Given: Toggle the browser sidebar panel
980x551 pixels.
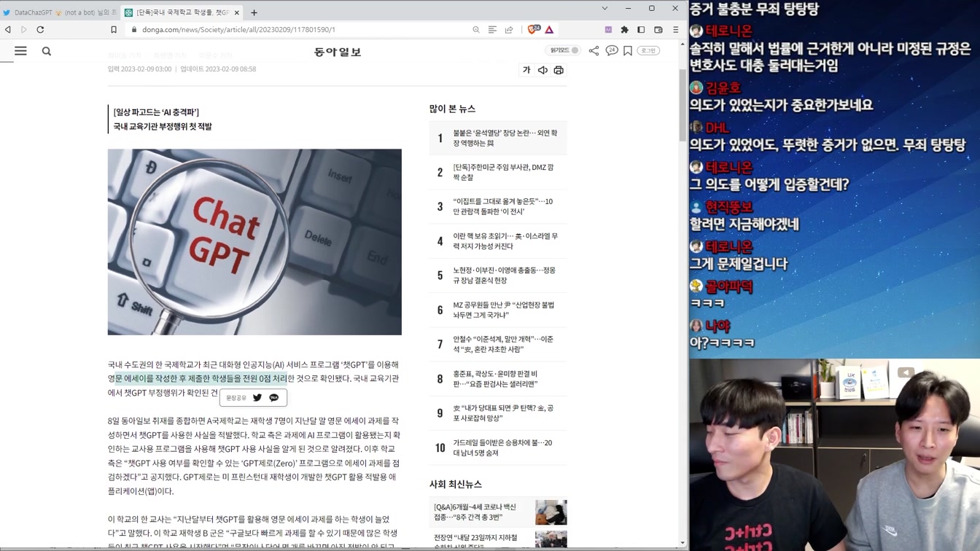Looking at the screenshot, I should pos(641,30).
